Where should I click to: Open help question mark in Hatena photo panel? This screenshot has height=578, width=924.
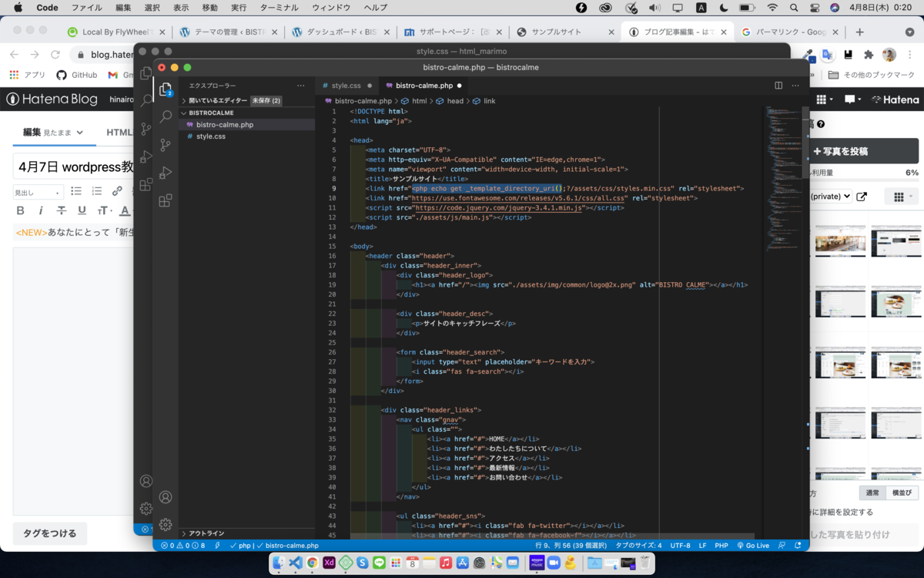coord(821,124)
